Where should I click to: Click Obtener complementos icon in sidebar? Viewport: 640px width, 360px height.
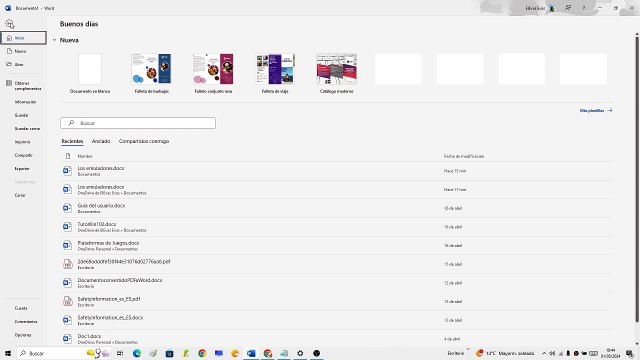pyautogui.click(x=9, y=83)
